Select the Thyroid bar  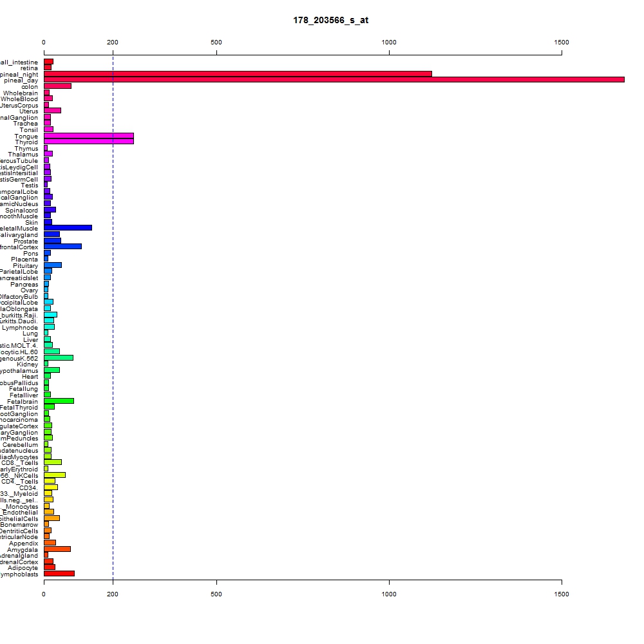point(89,142)
